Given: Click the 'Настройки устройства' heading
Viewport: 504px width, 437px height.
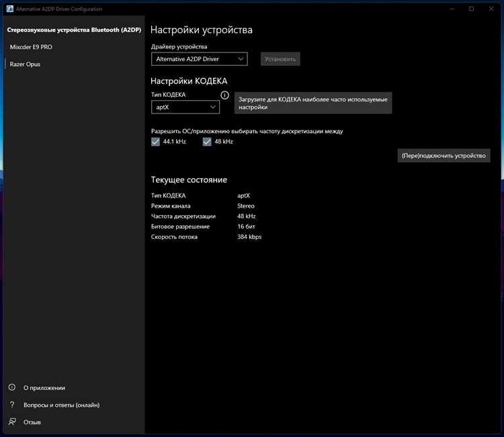Looking at the screenshot, I should point(202,30).
